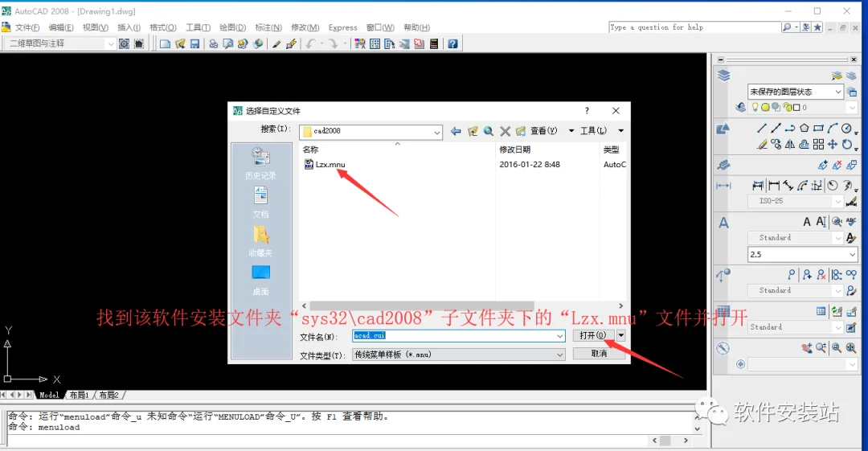Toggle layer 0 on/off light bulb
The width and height of the screenshot is (868, 451).
coord(755,108)
